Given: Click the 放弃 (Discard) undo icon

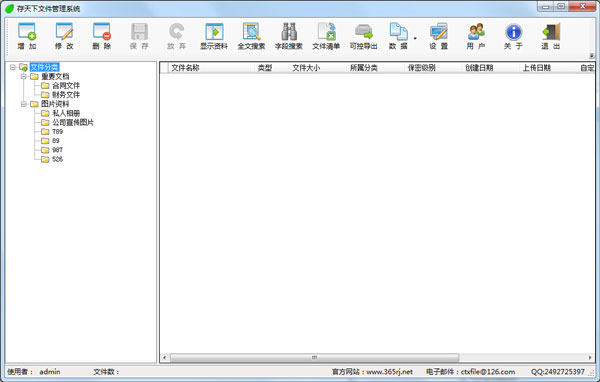Looking at the screenshot, I should [176, 32].
